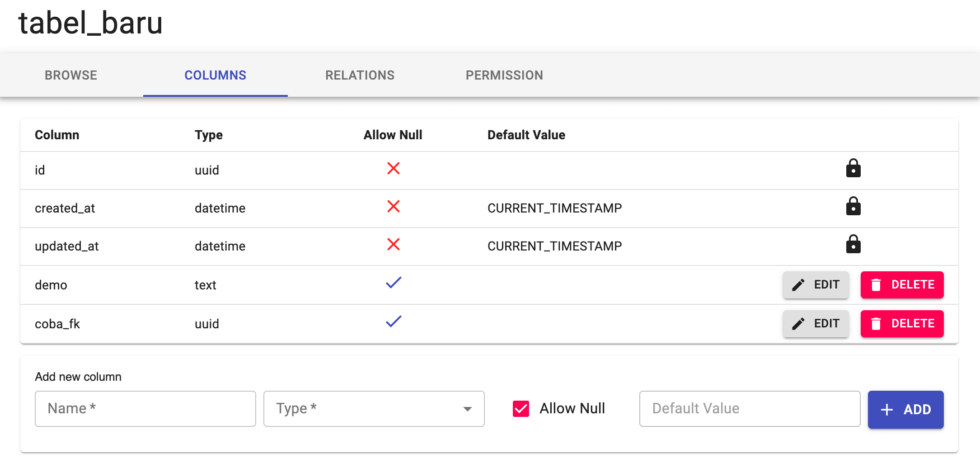Focus the Name input field
980x473 pixels.
(145, 409)
